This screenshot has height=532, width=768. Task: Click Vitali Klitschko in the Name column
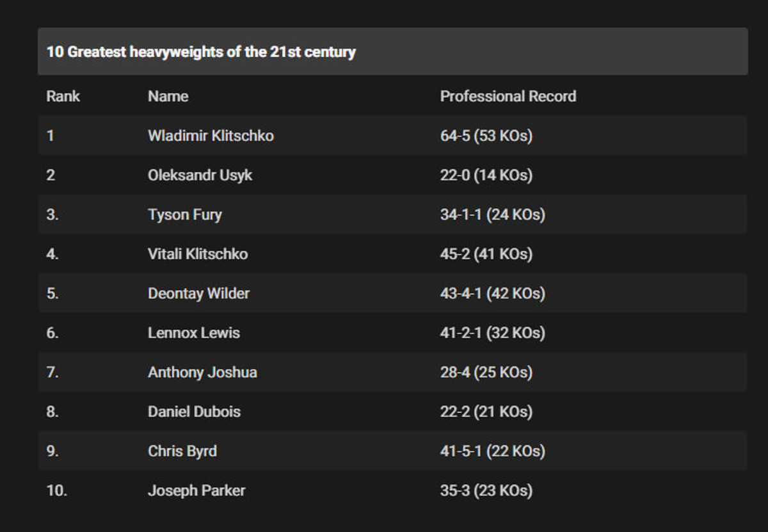click(197, 254)
